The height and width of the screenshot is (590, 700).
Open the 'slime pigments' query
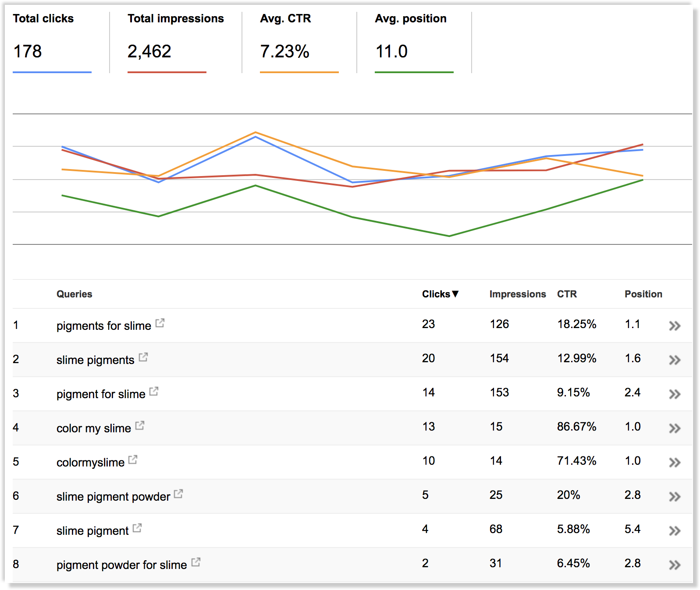[x=96, y=360]
